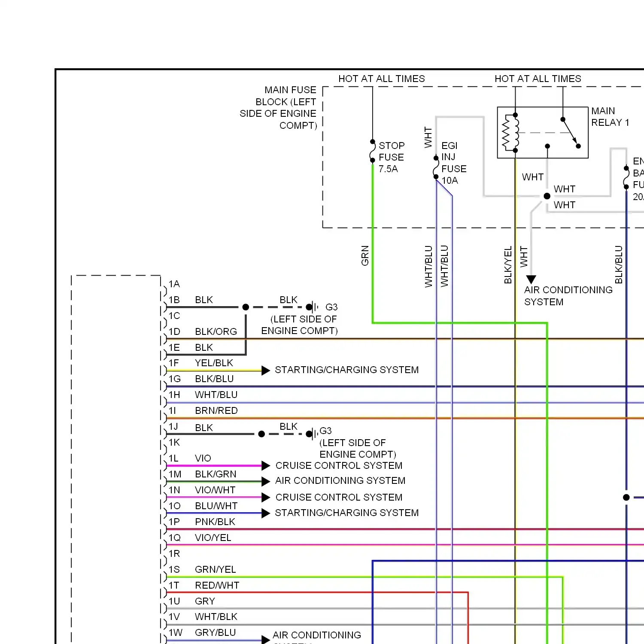Click the RED/WHT label at pin 1T

click(x=217, y=585)
